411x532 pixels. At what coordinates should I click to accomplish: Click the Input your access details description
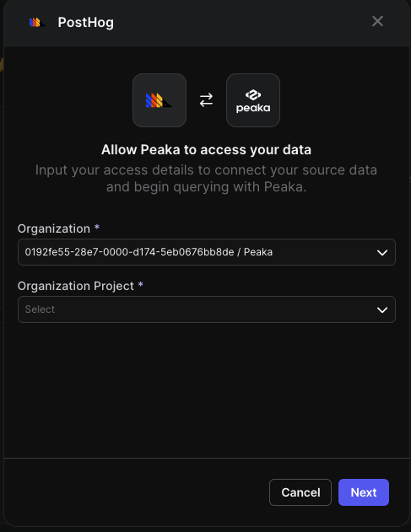coord(206,179)
